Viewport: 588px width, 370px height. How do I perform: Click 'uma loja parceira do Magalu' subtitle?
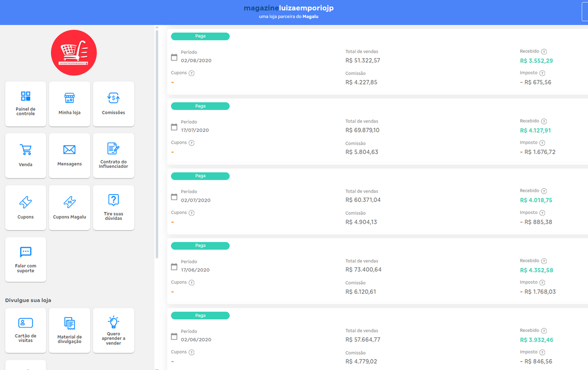(x=288, y=16)
